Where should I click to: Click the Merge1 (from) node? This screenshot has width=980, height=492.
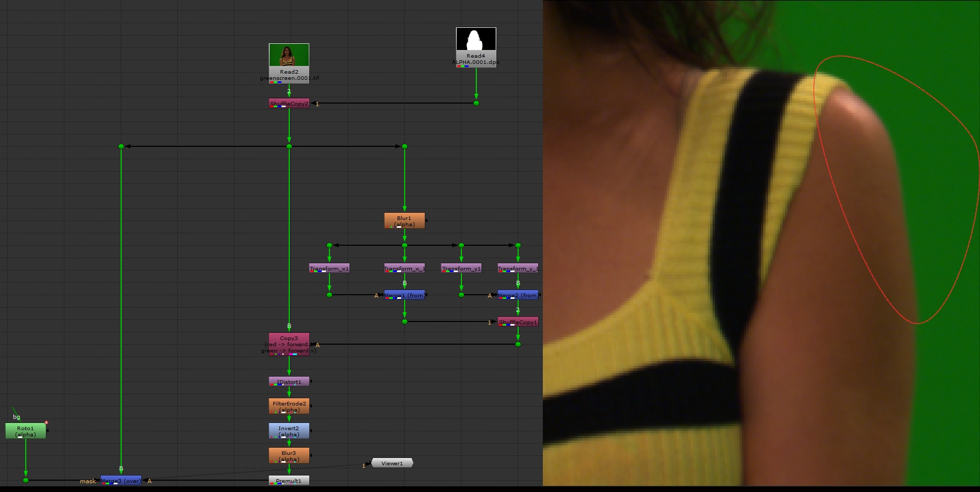(404, 295)
